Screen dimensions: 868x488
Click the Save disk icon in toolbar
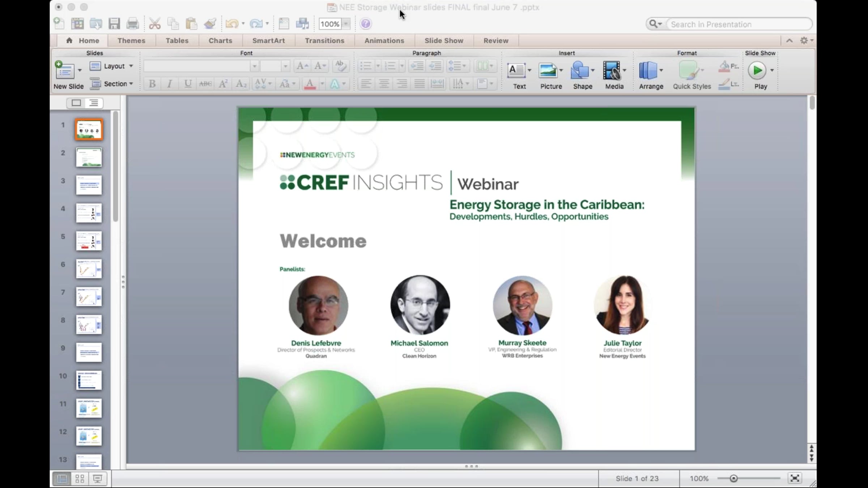(114, 24)
